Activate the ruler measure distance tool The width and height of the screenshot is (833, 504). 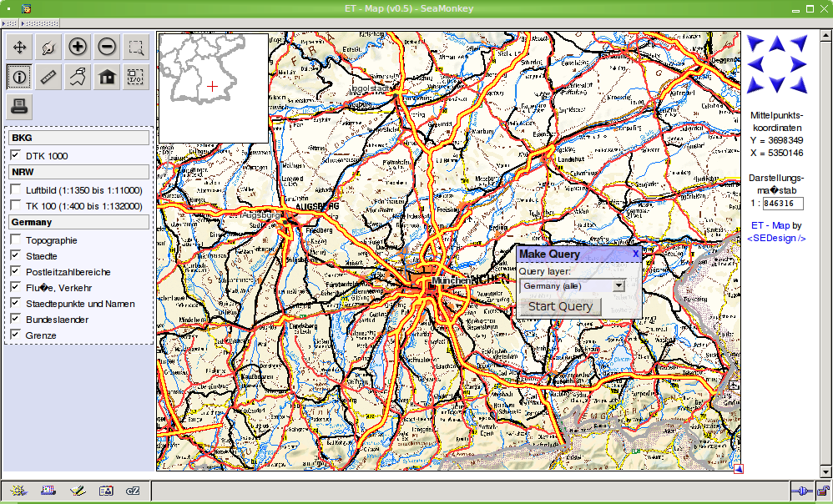tap(48, 77)
